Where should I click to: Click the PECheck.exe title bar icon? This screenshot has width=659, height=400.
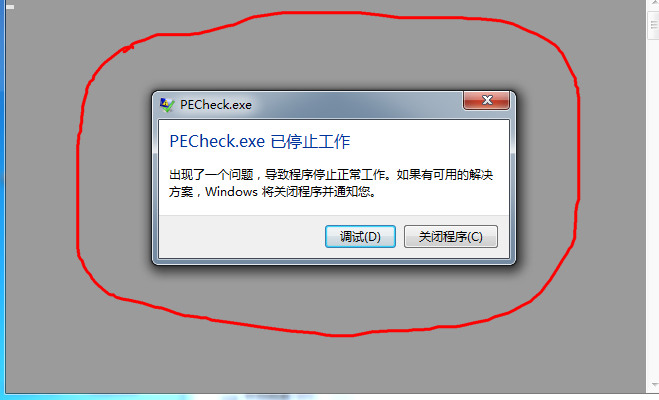coord(167,105)
